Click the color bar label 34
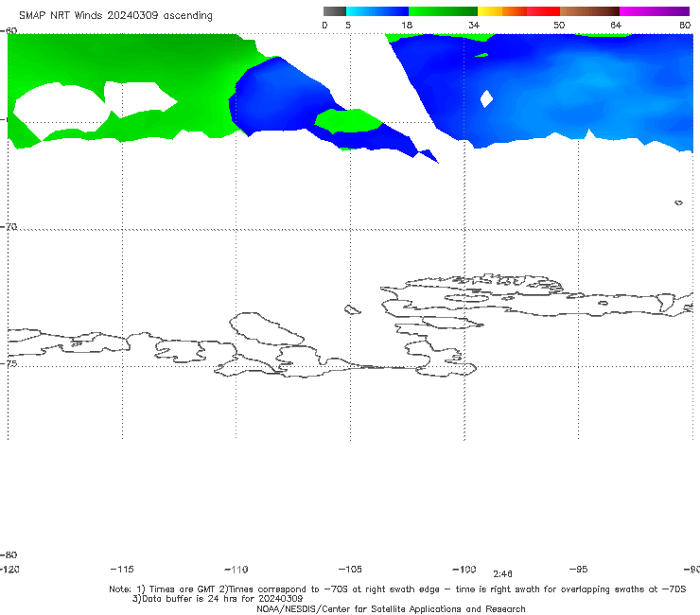 tap(474, 25)
